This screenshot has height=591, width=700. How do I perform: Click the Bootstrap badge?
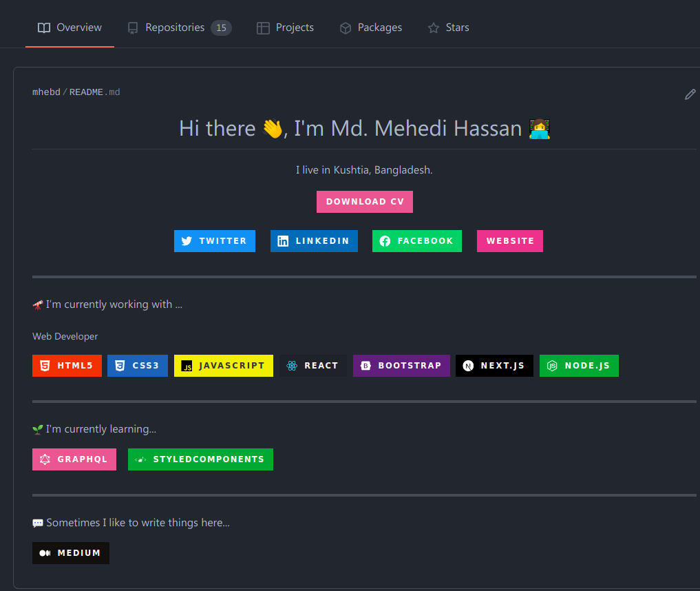point(401,366)
